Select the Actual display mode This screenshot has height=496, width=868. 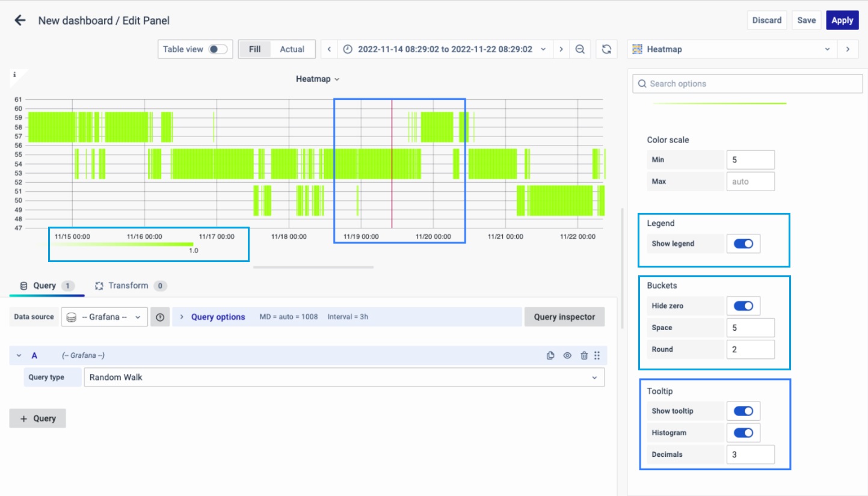click(x=292, y=49)
